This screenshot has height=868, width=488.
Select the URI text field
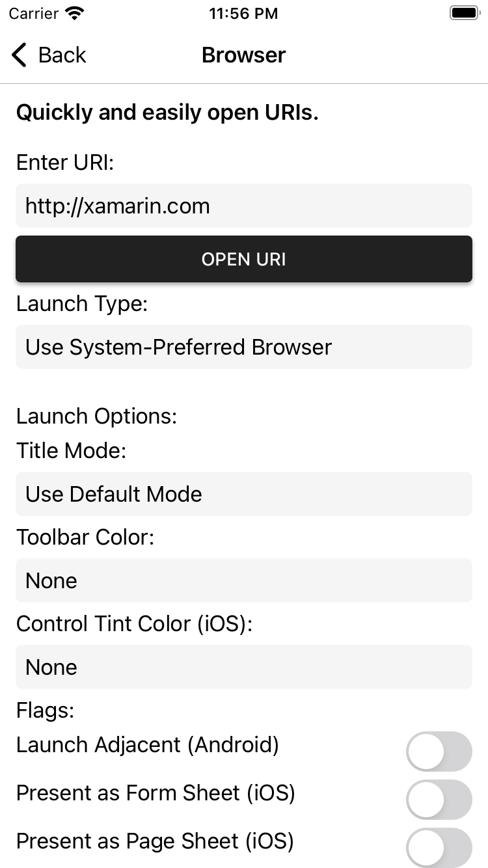[x=244, y=206]
